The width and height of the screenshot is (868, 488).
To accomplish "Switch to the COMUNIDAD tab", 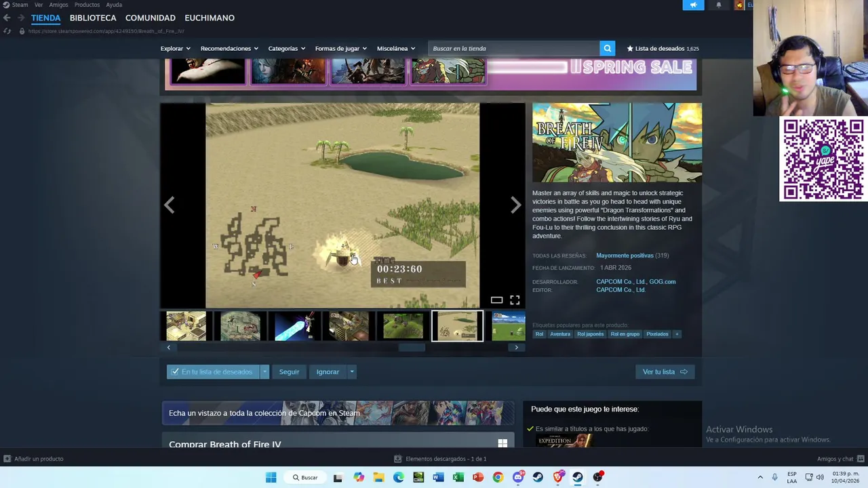I will 151,18.
